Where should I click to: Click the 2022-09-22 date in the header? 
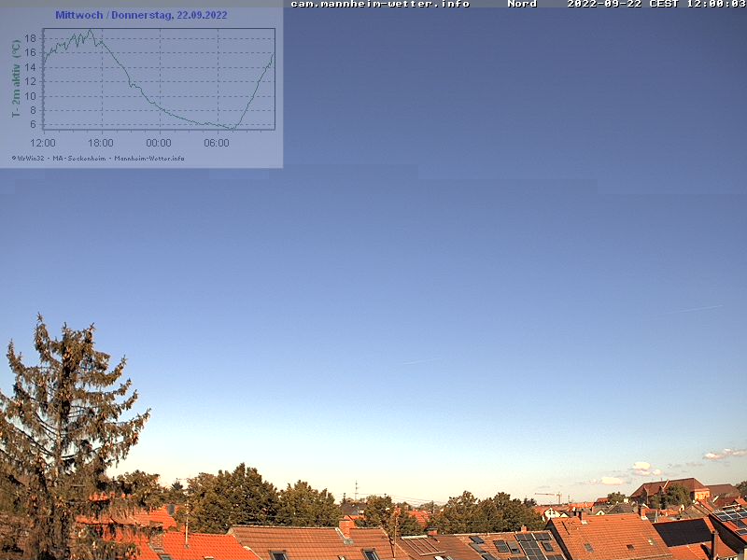604,5
